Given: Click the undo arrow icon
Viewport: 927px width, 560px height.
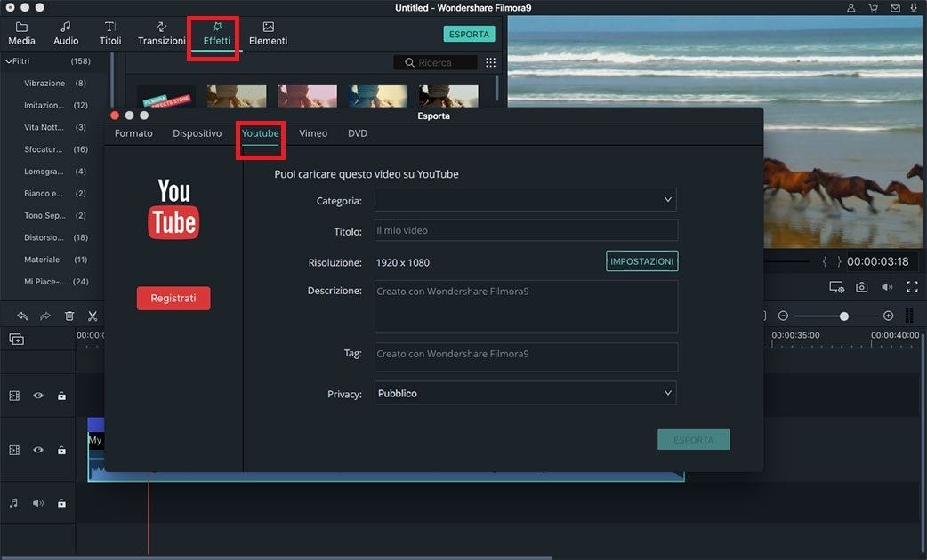Looking at the screenshot, I should click(22, 316).
